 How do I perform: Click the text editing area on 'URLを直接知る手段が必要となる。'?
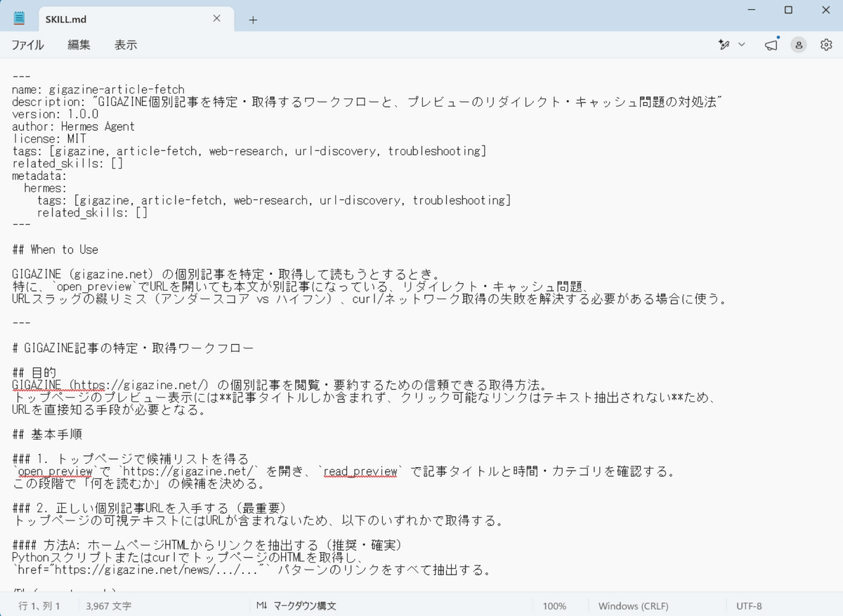pyautogui.click(x=109, y=409)
